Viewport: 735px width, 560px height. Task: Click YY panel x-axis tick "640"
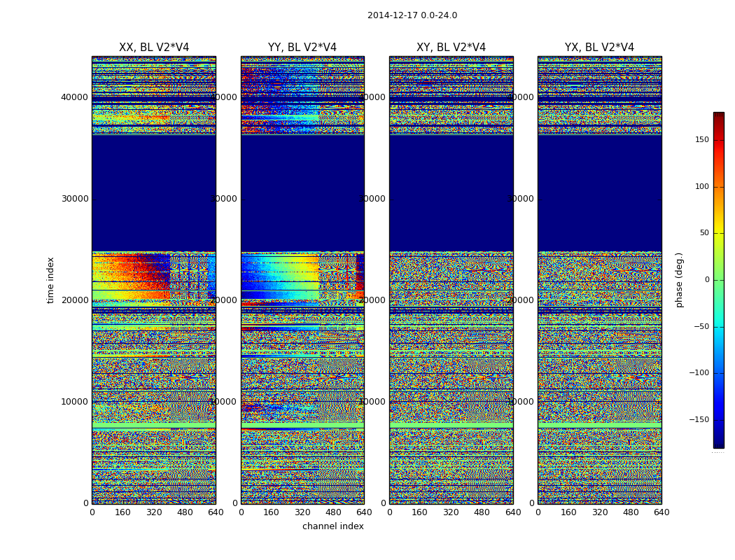coord(364,512)
